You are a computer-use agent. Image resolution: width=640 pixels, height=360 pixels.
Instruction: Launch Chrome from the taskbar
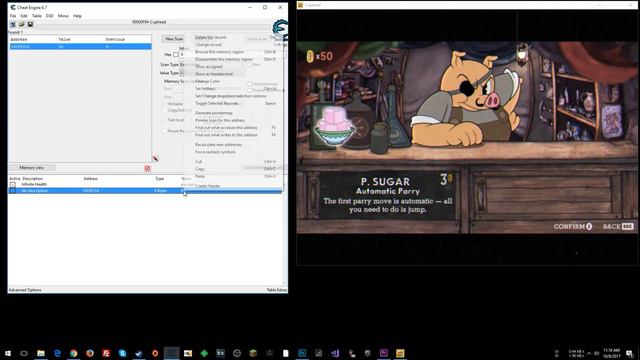point(73,353)
